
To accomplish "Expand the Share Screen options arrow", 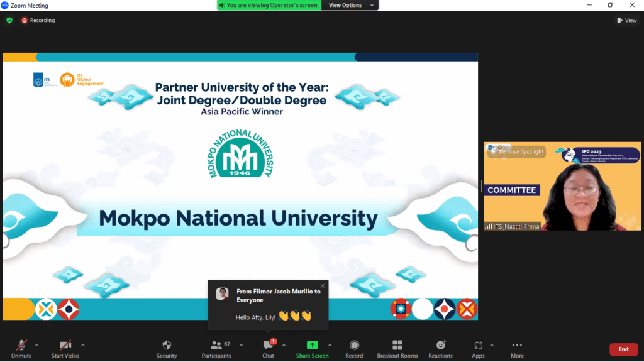I will [330, 344].
